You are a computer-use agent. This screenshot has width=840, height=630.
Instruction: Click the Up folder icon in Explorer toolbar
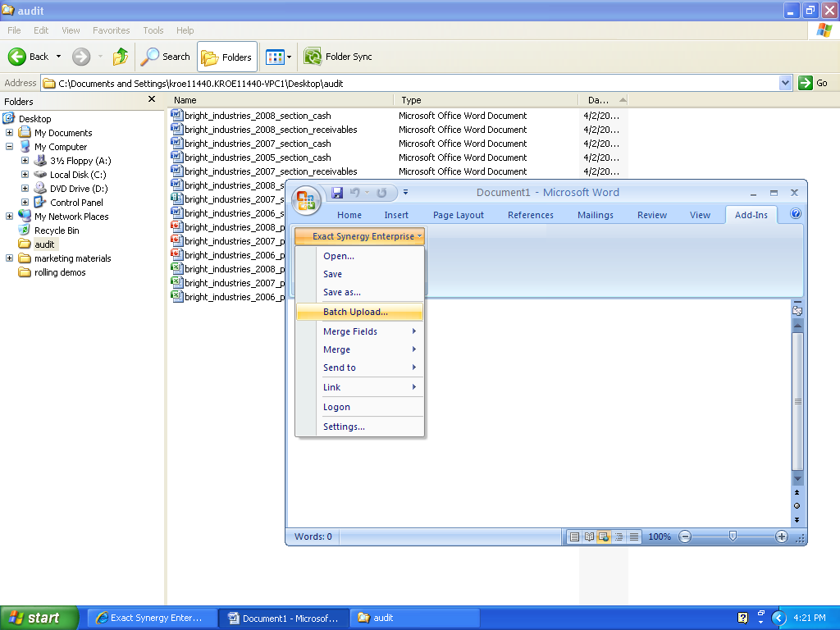coord(121,57)
